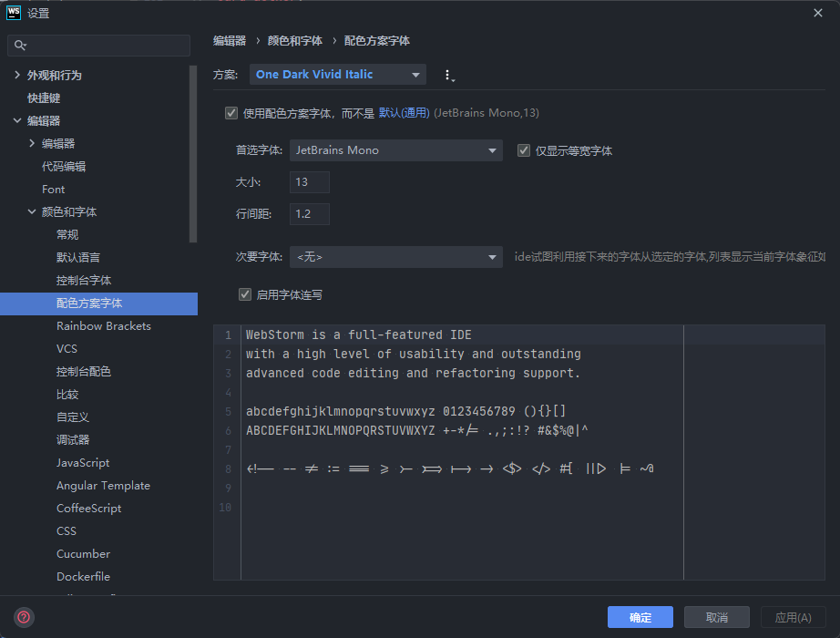Open the 首选字体 JetBrains Mono dropdown

(395, 150)
